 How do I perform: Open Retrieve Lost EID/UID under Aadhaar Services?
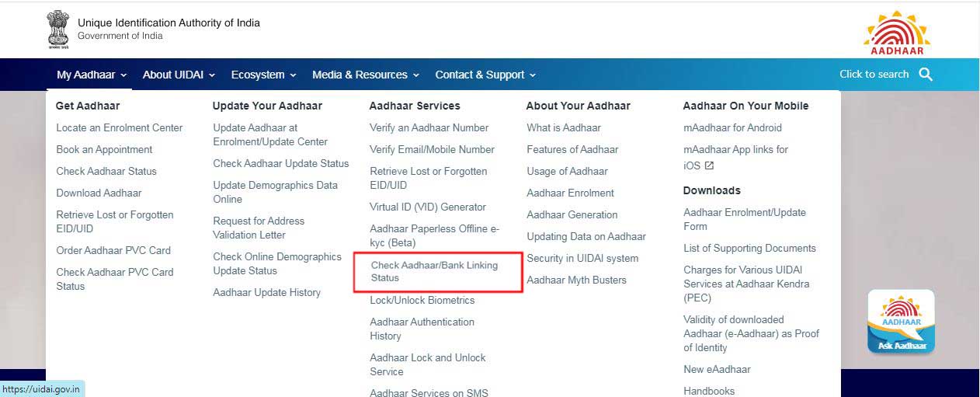(x=429, y=178)
